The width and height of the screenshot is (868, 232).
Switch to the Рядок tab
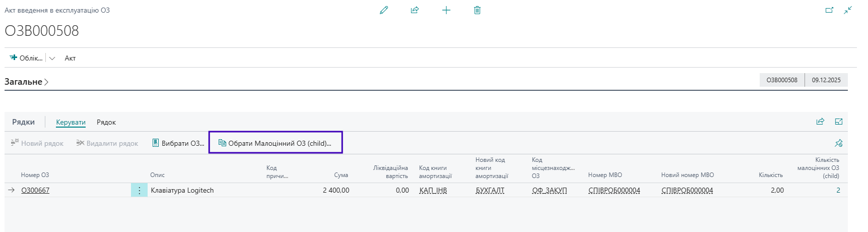pyautogui.click(x=106, y=122)
